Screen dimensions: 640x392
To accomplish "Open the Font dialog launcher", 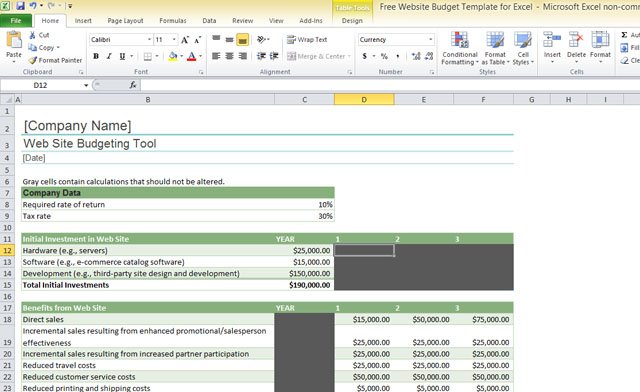I will pos(201,72).
